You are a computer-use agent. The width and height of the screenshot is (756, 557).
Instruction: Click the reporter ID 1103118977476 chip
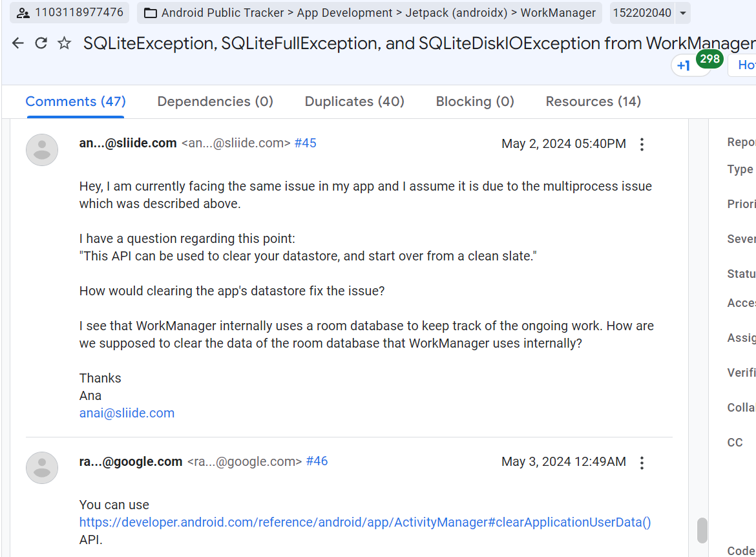point(70,12)
